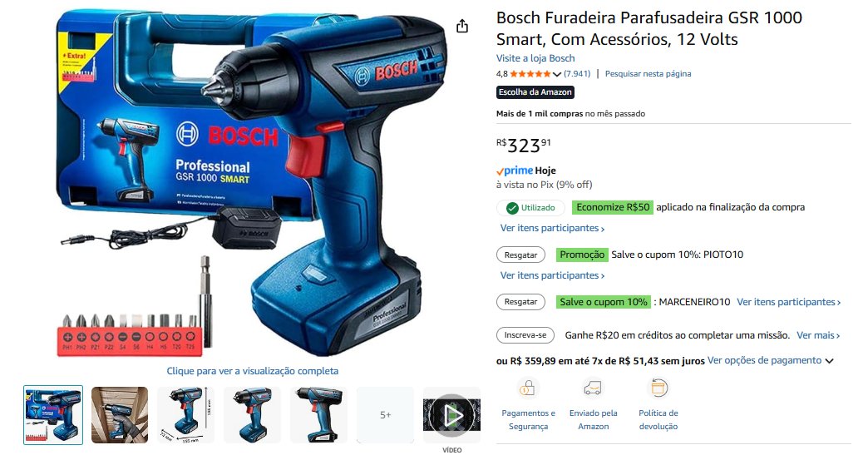The width and height of the screenshot is (868, 455).
Task: Click the Inscreva-se button
Action: point(525,335)
